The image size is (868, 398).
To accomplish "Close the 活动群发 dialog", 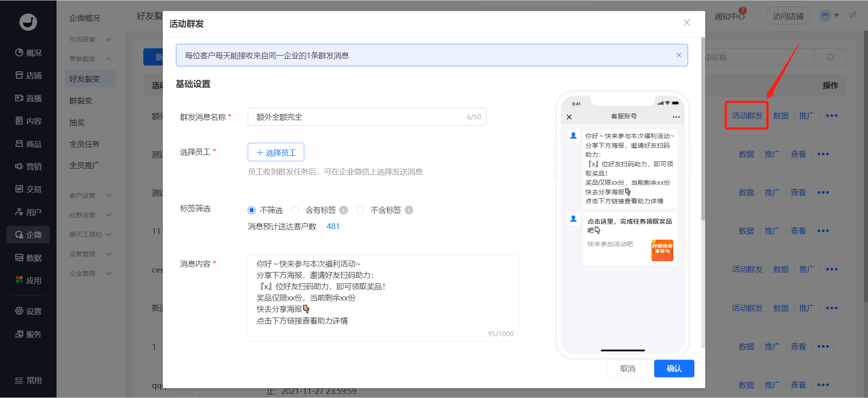I will coord(687,23).
